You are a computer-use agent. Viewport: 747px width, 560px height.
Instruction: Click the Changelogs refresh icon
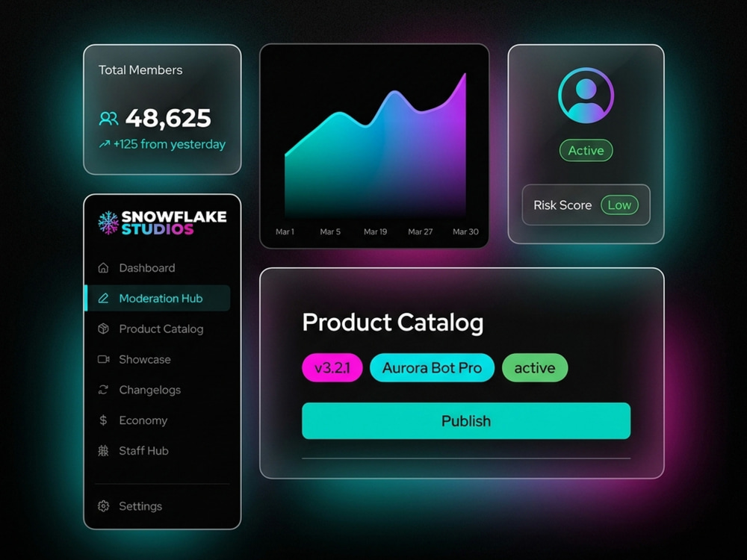click(103, 390)
